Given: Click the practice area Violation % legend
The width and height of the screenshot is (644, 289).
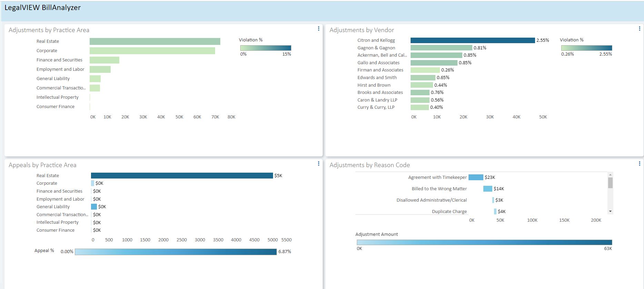Looking at the screenshot, I should coord(265,48).
